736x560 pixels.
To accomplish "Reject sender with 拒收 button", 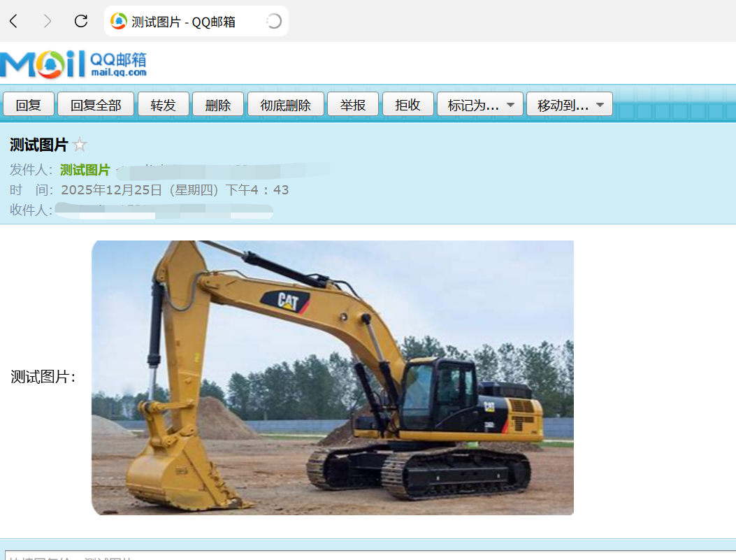I will (x=408, y=104).
